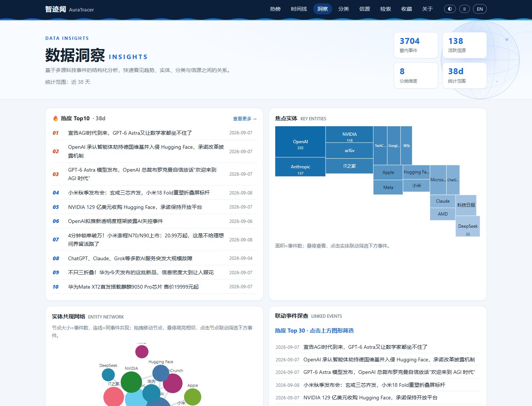Click the 智迹闻 AuraTracer logo
The image size is (532, 406).
69,9
